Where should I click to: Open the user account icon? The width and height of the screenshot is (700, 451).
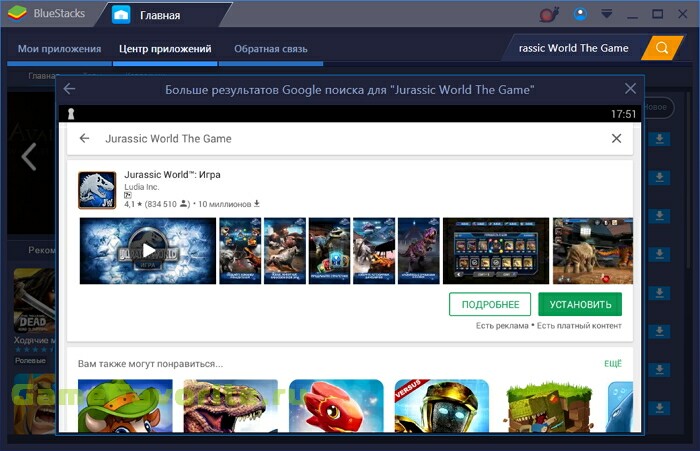pos(580,14)
